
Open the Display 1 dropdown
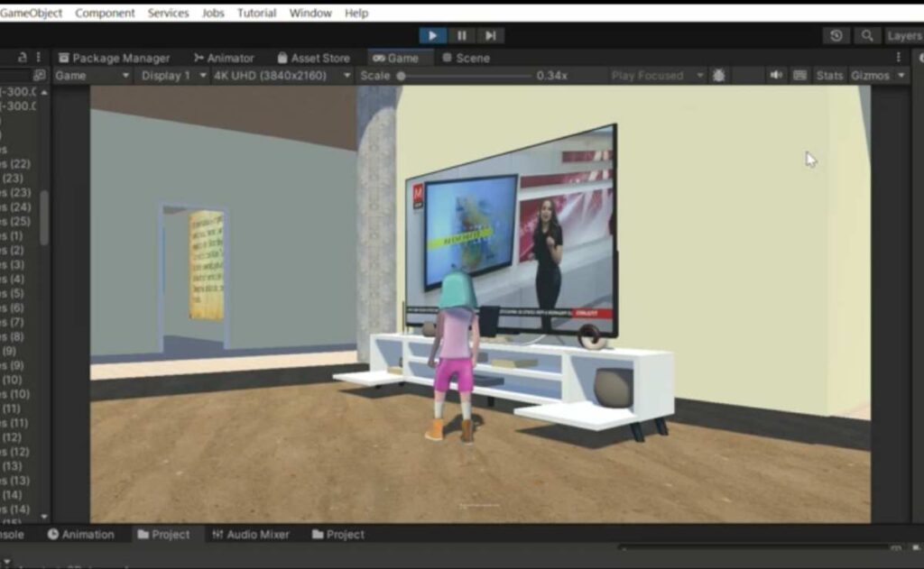173,76
